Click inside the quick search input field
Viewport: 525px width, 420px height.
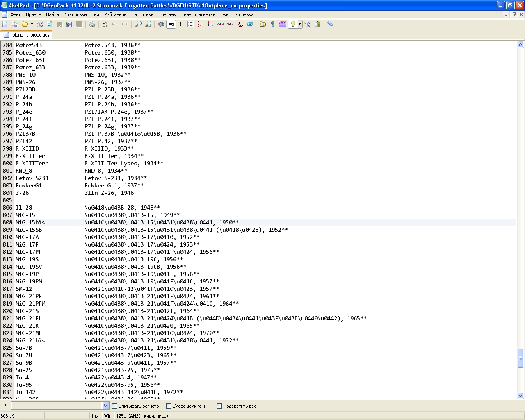(57, 406)
